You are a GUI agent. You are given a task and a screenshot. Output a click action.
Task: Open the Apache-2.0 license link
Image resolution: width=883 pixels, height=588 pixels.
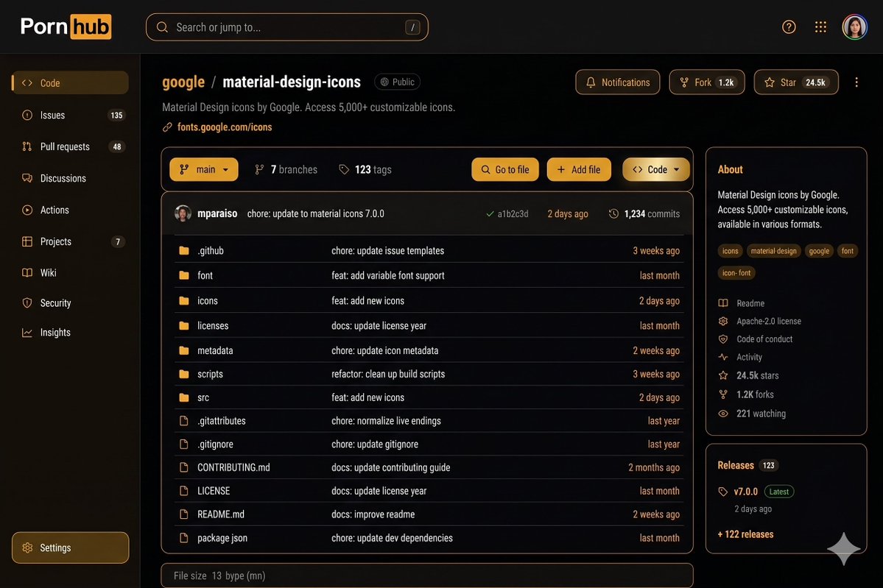tap(769, 322)
